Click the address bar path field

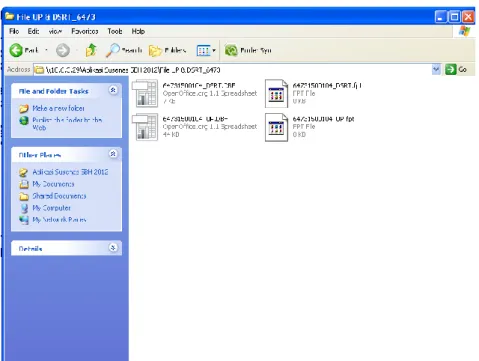pos(233,70)
